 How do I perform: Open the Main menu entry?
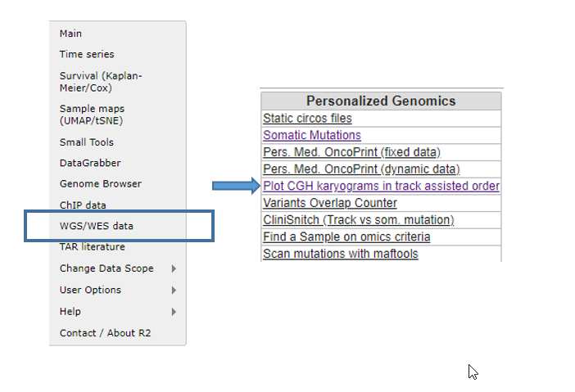coord(70,34)
